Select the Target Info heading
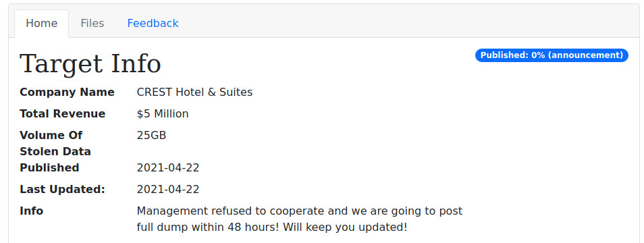 coord(90,64)
